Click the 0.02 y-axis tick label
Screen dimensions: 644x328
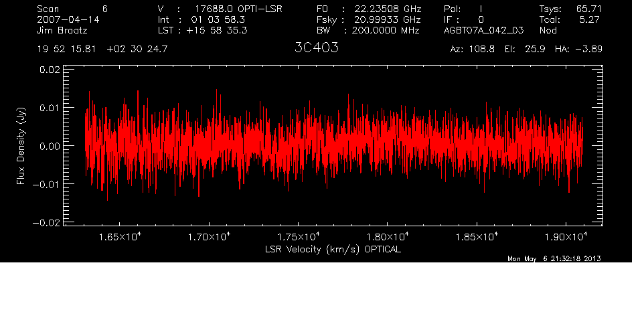tap(50, 70)
